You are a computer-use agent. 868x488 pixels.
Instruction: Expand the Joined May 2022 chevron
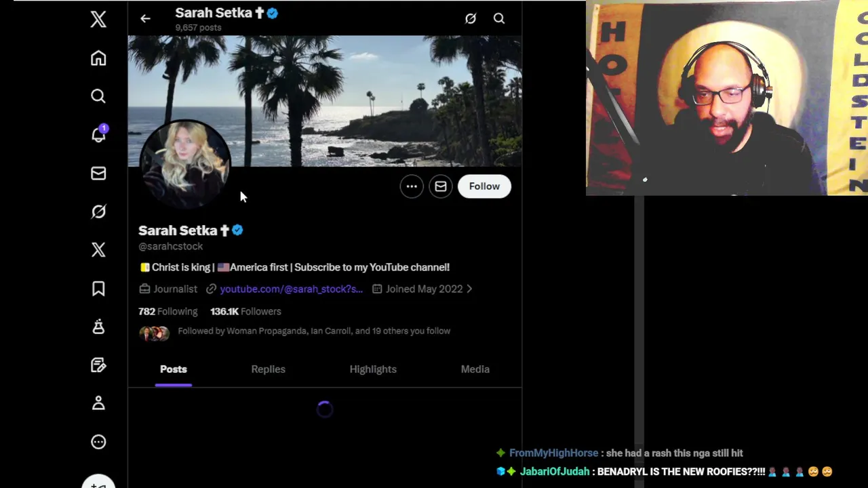(469, 289)
